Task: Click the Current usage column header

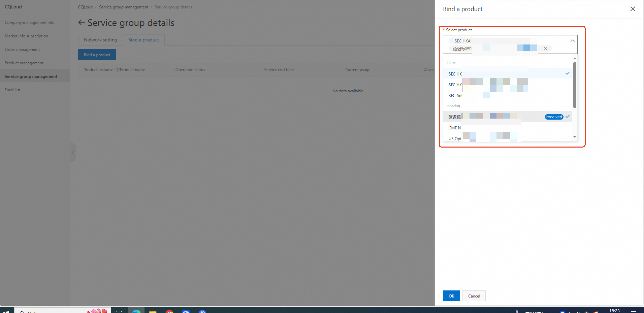Action: [358, 70]
